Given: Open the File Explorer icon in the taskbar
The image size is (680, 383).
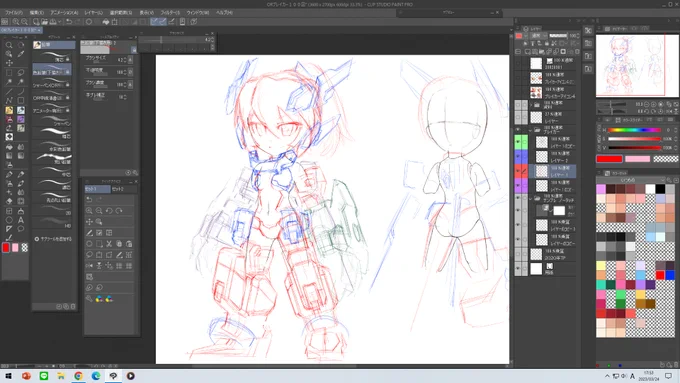Looking at the screenshot, I should (61, 376).
